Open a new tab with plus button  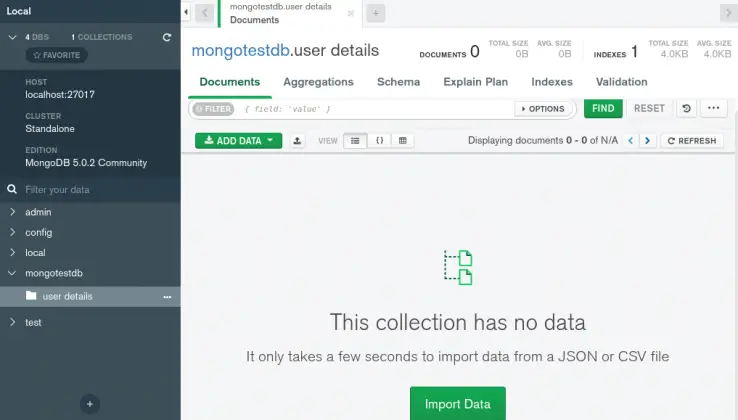coord(375,13)
